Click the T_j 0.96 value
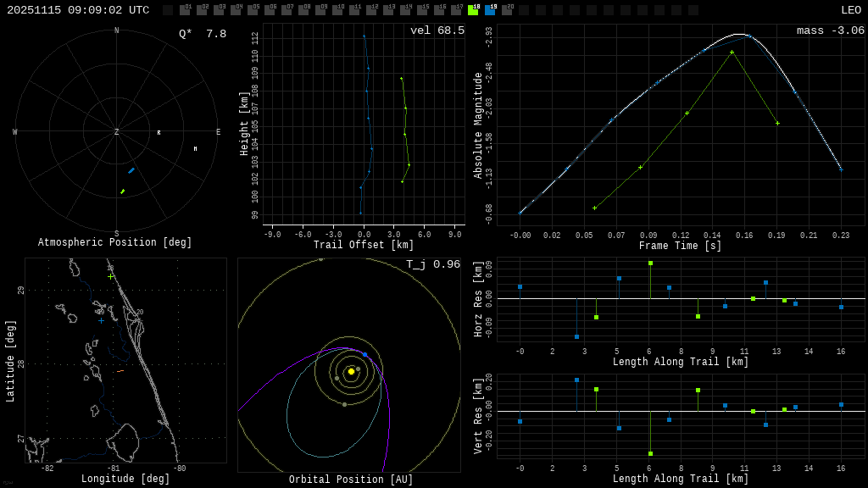Image resolution: width=868 pixels, height=488 pixels. point(433,264)
